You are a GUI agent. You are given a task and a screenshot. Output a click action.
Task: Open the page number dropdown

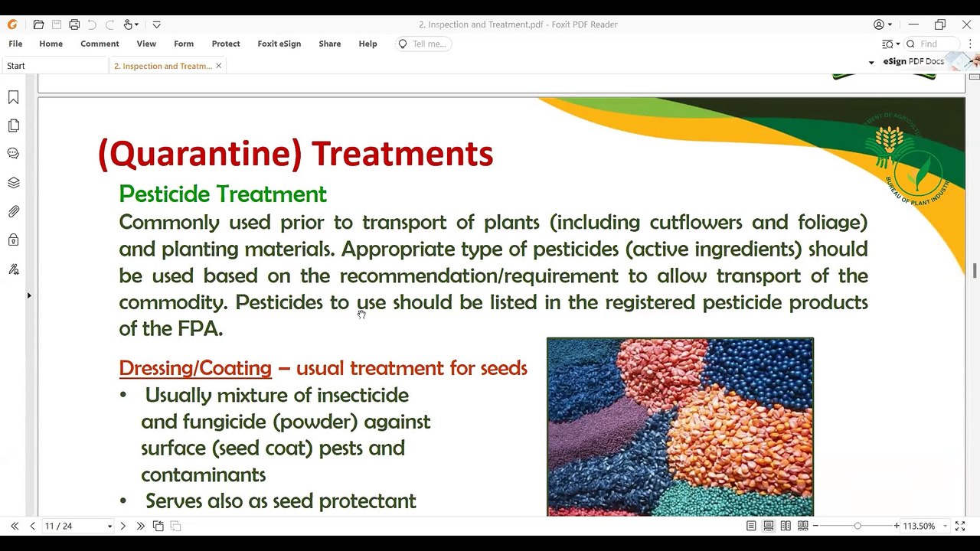pos(109,527)
